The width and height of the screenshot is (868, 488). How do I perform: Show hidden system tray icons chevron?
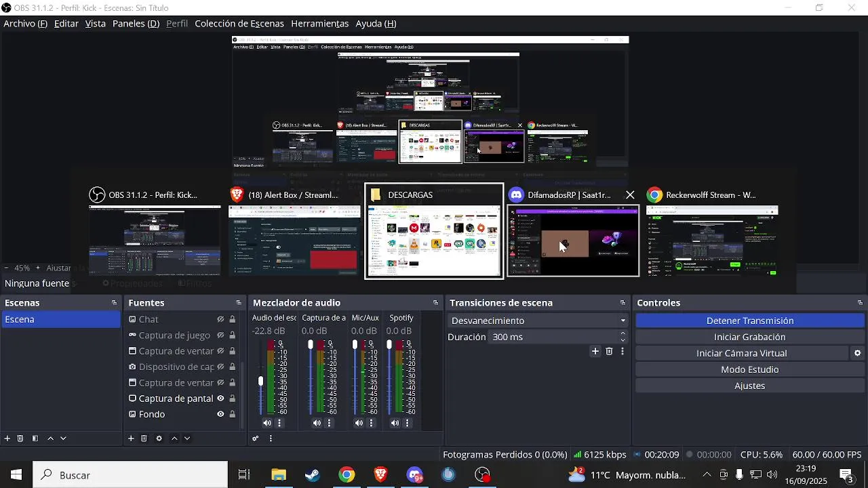707,475
